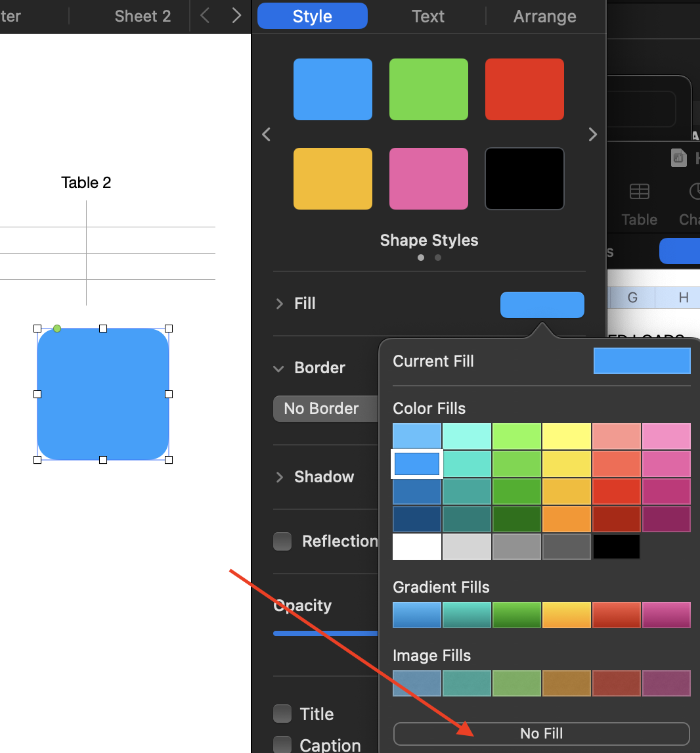Enable the Reflection checkbox
The height and width of the screenshot is (753, 700).
click(x=282, y=541)
